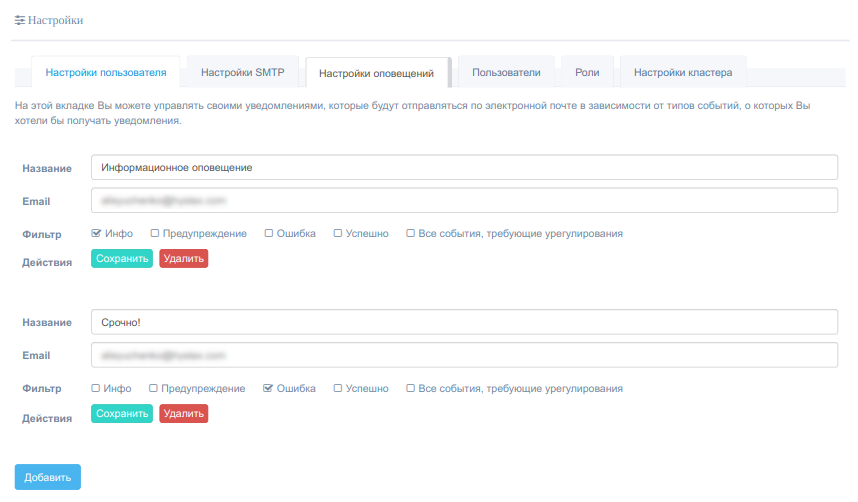Check Ошибка in the first notification filter
Screen dimensions: 858x502
269,233
